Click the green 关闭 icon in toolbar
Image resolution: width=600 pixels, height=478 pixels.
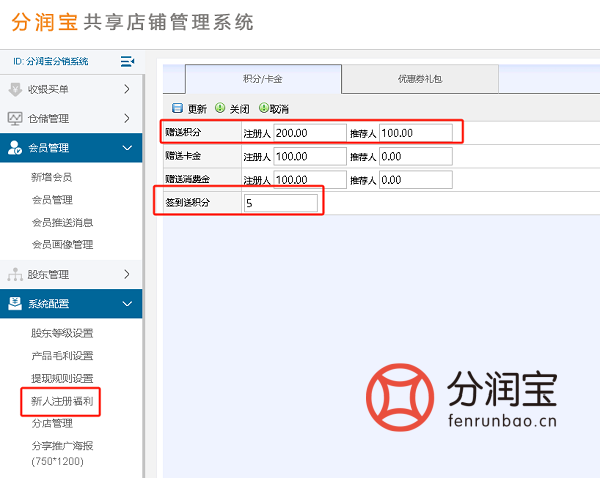[220, 108]
